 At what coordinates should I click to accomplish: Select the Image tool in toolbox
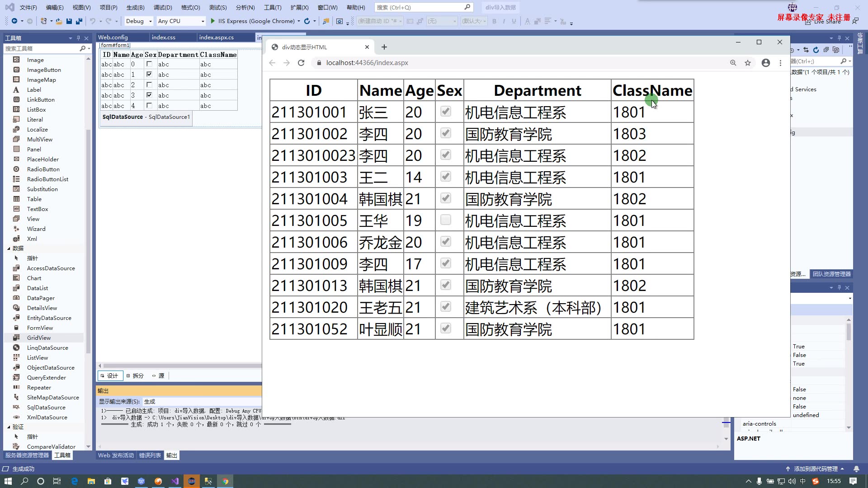[34, 60]
